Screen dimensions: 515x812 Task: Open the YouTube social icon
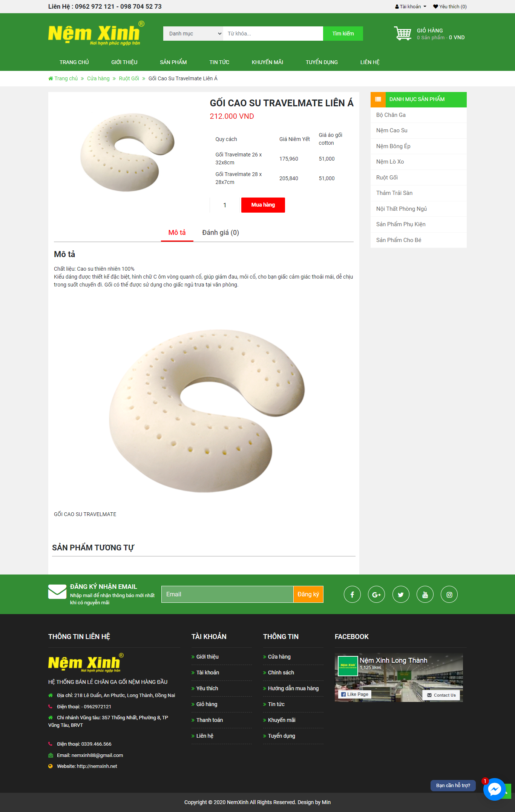tap(425, 594)
